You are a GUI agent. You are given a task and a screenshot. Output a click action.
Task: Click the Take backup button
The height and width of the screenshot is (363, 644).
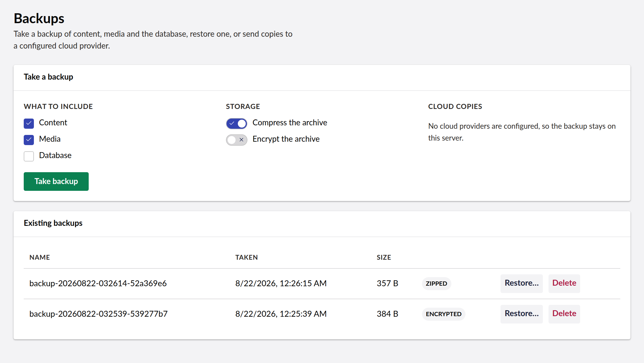pos(56,181)
